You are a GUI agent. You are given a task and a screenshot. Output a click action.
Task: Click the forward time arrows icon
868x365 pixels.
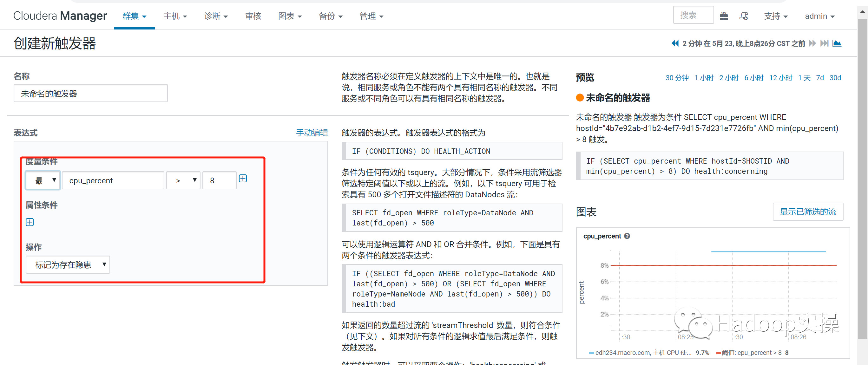(x=812, y=43)
